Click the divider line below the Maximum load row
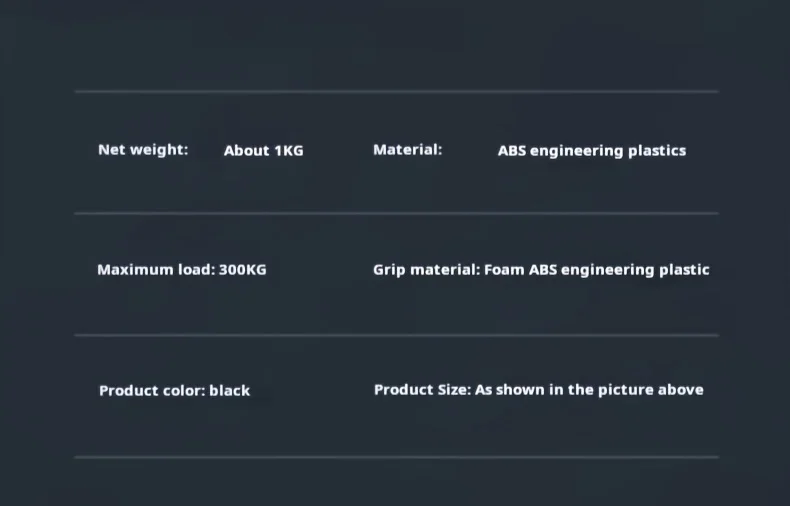The height and width of the screenshot is (506, 790). (396, 335)
